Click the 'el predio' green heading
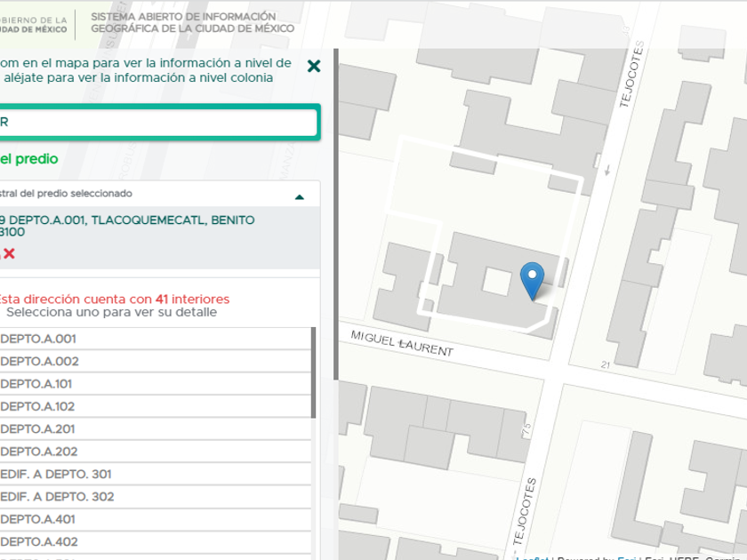 pyautogui.click(x=29, y=158)
